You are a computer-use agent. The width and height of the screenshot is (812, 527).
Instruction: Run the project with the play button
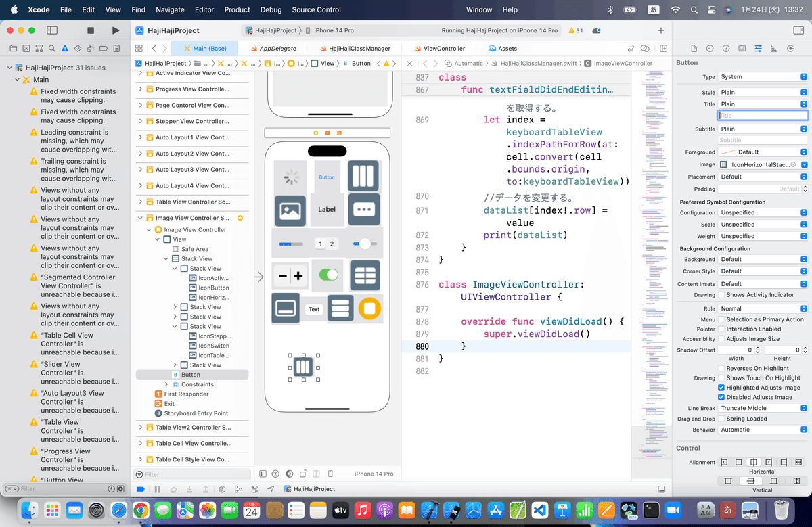[116, 30]
